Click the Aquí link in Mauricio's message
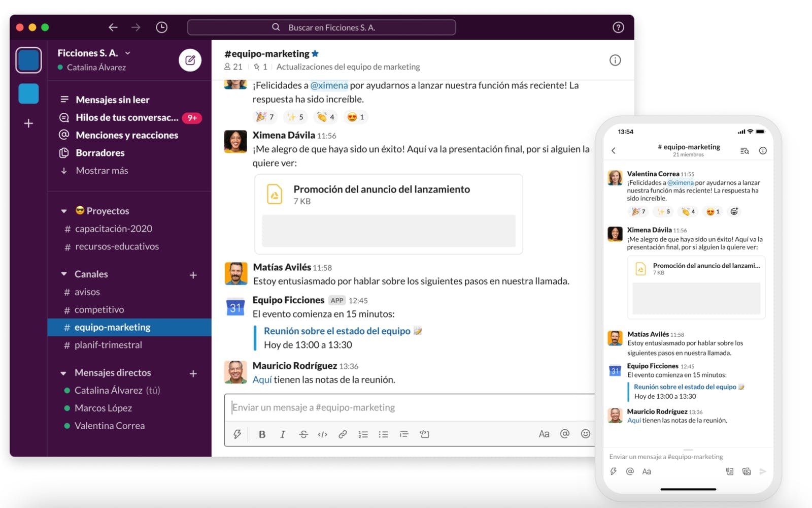The height and width of the screenshot is (508, 812). pos(262,380)
